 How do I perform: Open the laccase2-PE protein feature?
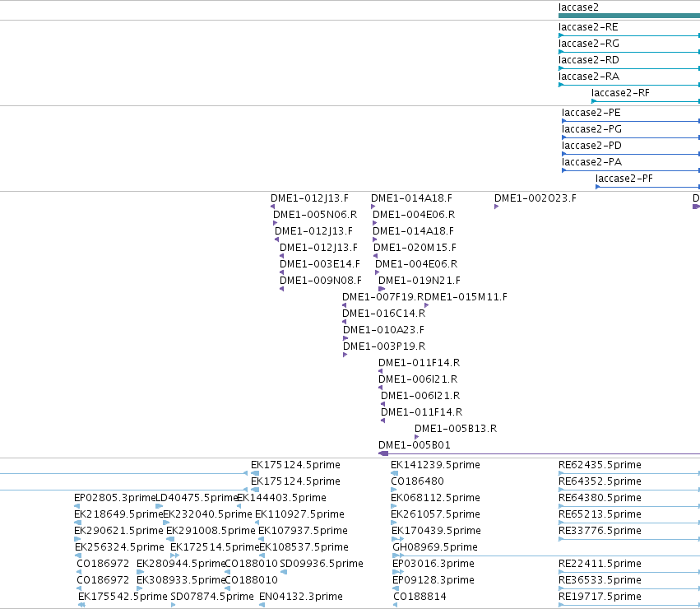pyautogui.click(x=591, y=113)
